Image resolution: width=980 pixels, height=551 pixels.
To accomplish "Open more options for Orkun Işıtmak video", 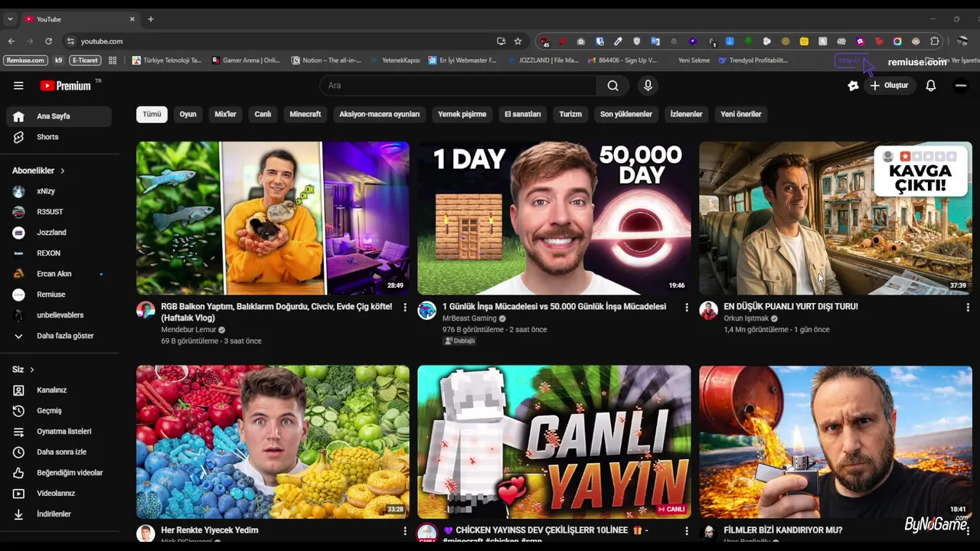I will click(x=968, y=308).
